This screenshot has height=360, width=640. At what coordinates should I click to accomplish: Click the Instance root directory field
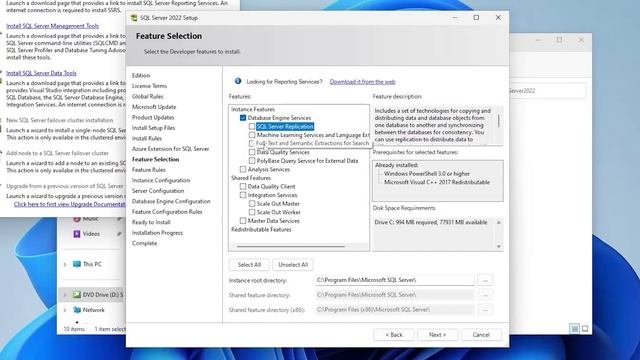tap(395, 280)
